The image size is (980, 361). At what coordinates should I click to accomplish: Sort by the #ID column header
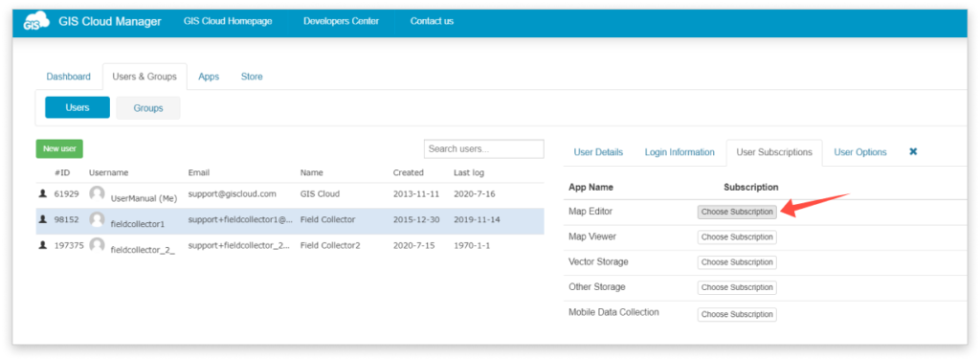click(x=62, y=172)
